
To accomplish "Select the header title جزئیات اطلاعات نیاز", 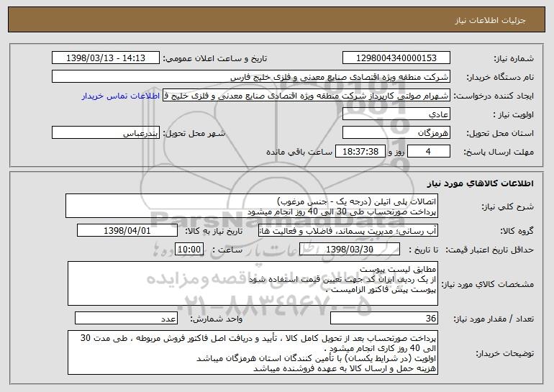I will [x=490, y=20].
